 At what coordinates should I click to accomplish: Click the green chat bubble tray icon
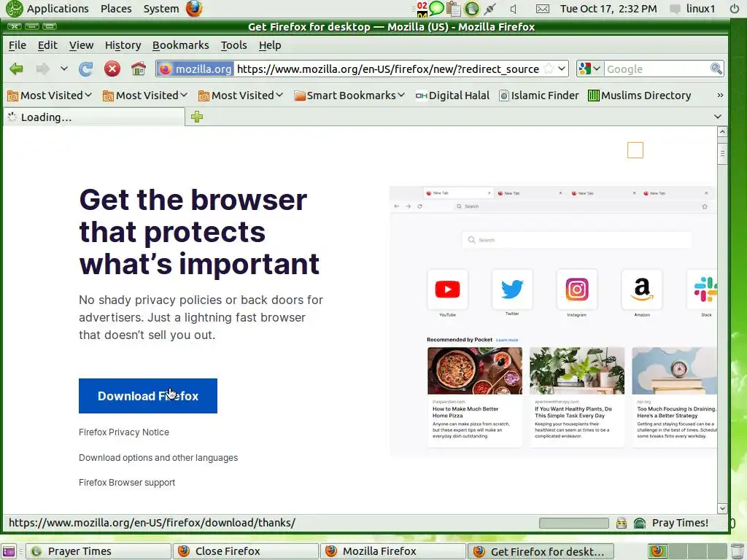coord(436,8)
